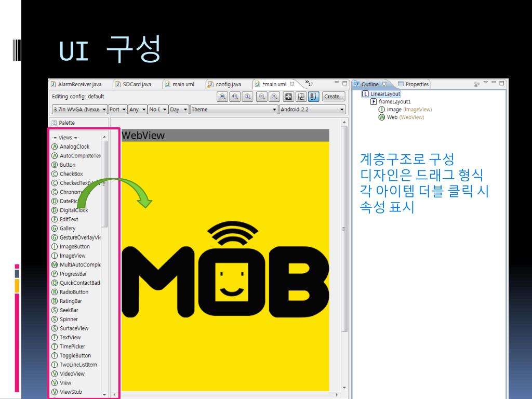Click the Palette header icon
Screen dimensions: 532x399
point(54,123)
